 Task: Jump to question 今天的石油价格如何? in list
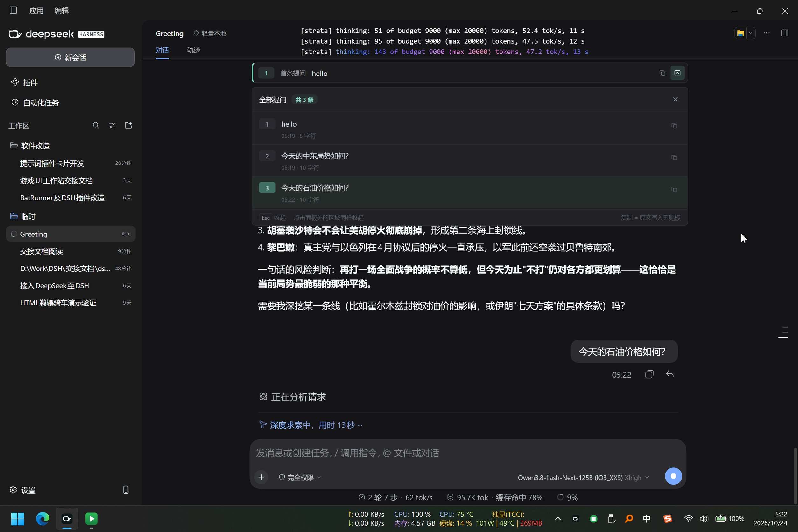coord(470,192)
